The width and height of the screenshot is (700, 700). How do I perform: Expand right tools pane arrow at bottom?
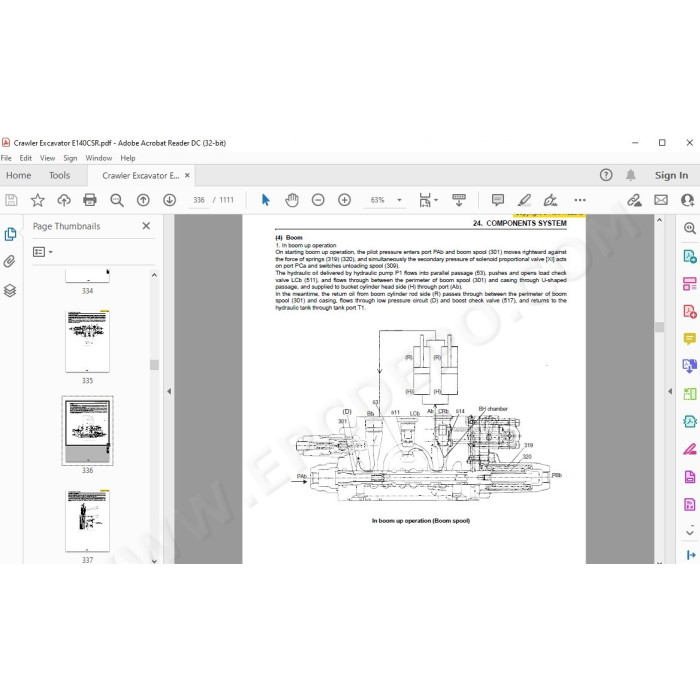(691, 555)
